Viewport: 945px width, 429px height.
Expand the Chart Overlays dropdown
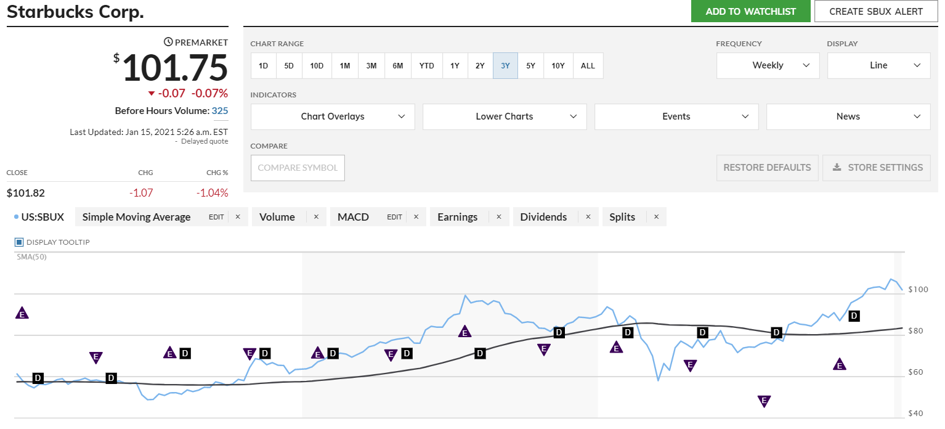click(333, 116)
